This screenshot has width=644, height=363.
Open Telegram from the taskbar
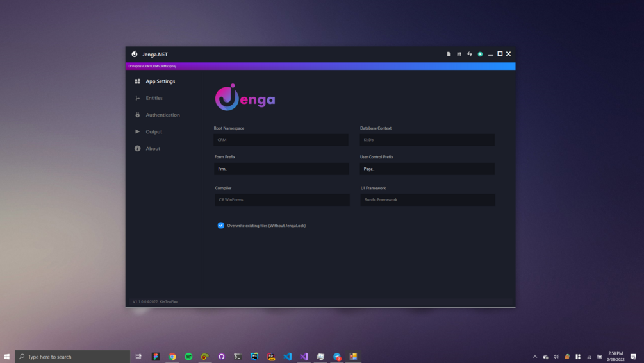[337, 357]
